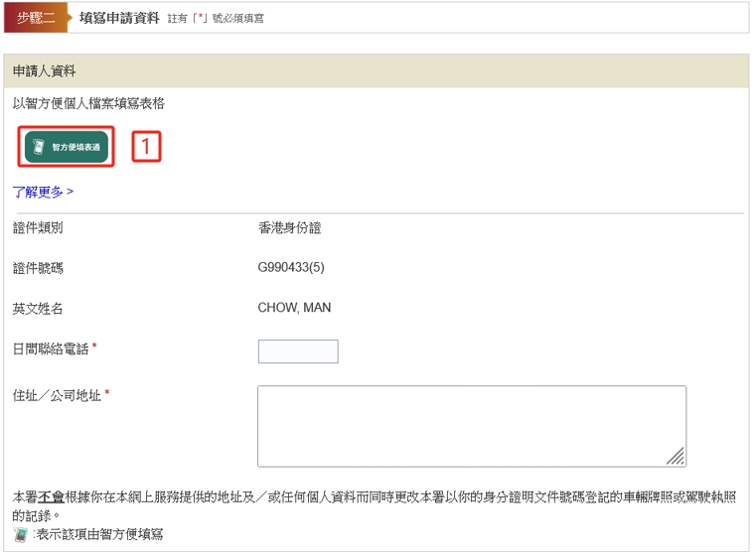Click the 證件號碼 label
756x558 pixels.
coord(38,268)
